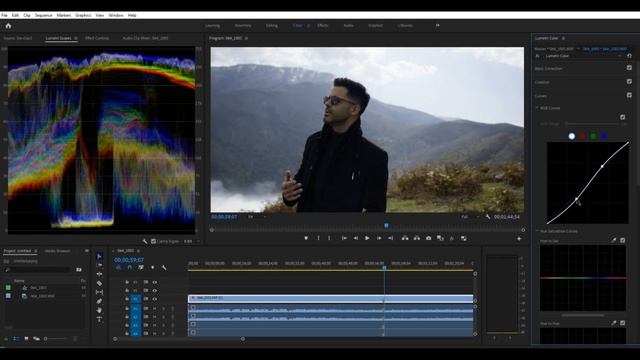Open Lumetri Color effect dropdown
The image size is (640, 360).
point(583,56)
